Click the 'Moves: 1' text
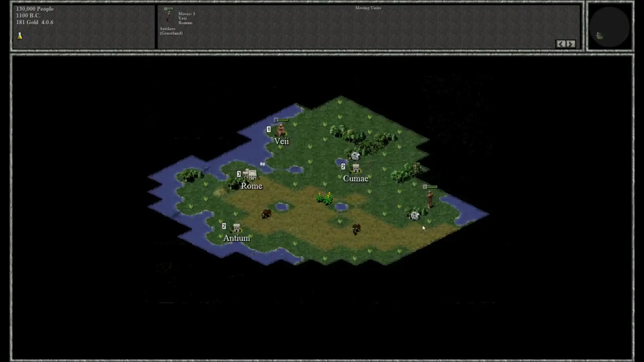This screenshot has width=644, height=362. point(187,14)
